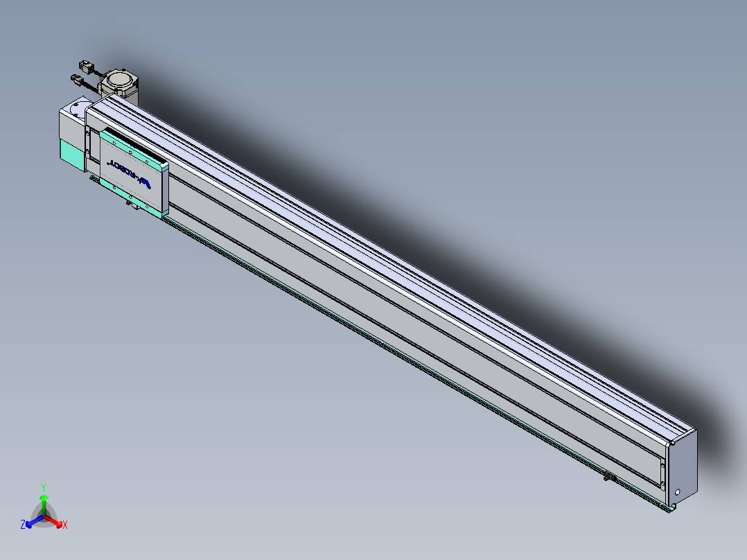Select the upper cable connector on the motor
This screenshot has height=560, width=747.
tap(86, 66)
